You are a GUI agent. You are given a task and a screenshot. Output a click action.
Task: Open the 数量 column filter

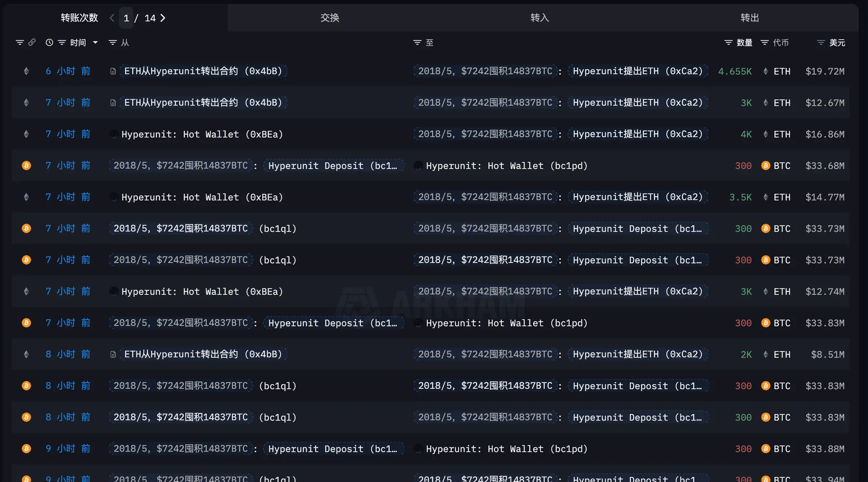[x=729, y=42]
